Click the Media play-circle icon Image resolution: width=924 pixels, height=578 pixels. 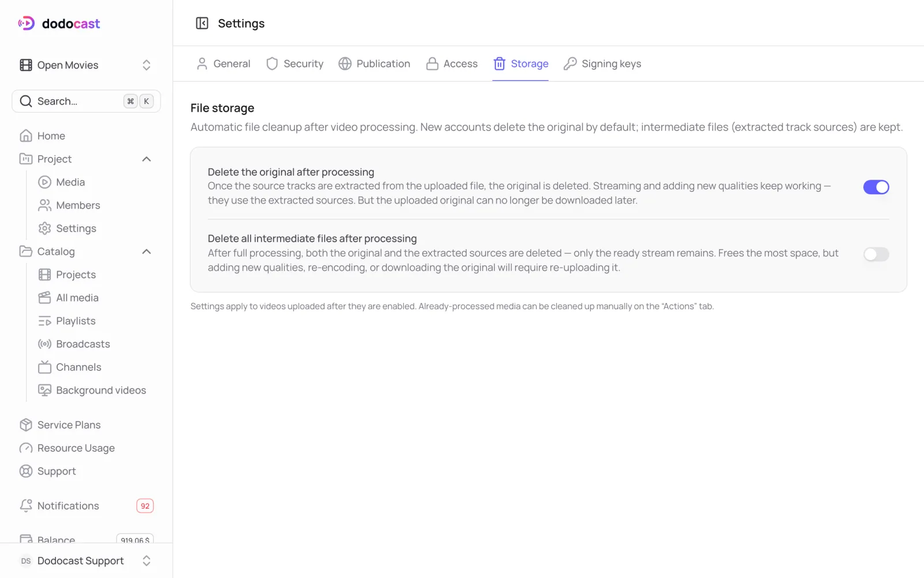point(44,182)
